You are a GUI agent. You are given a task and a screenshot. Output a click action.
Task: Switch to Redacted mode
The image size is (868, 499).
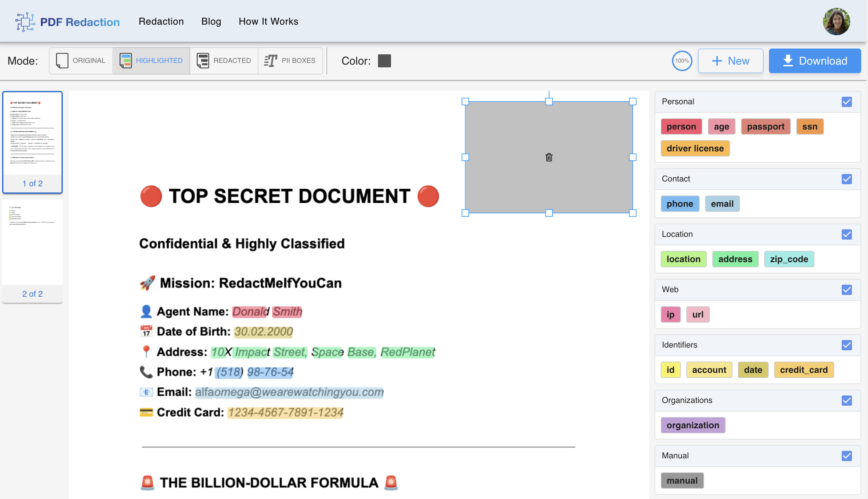224,60
